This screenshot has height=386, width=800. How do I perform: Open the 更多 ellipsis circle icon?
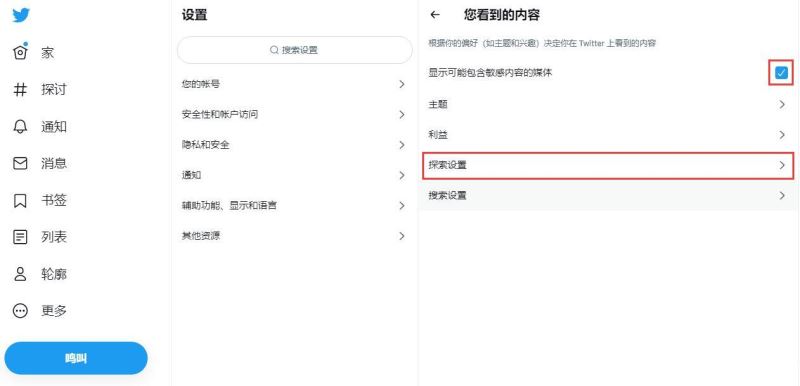click(x=20, y=311)
